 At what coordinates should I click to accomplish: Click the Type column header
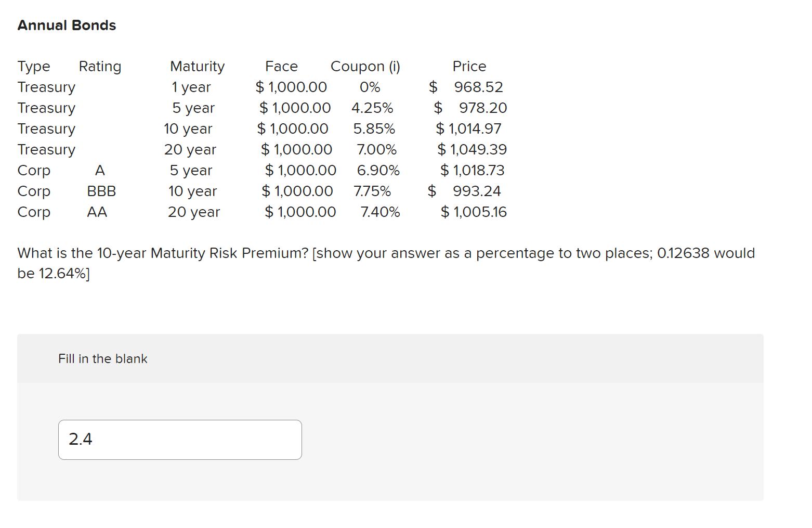(x=34, y=66)
